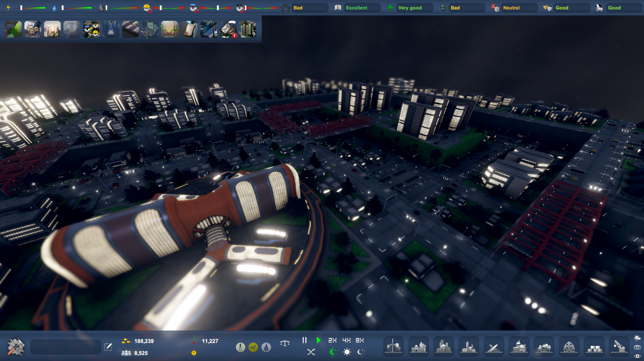Open the wrench and hammer tools menu
The width and height of the screenshot is (644, 361).
pyautogui.click(x=15, y=347)
